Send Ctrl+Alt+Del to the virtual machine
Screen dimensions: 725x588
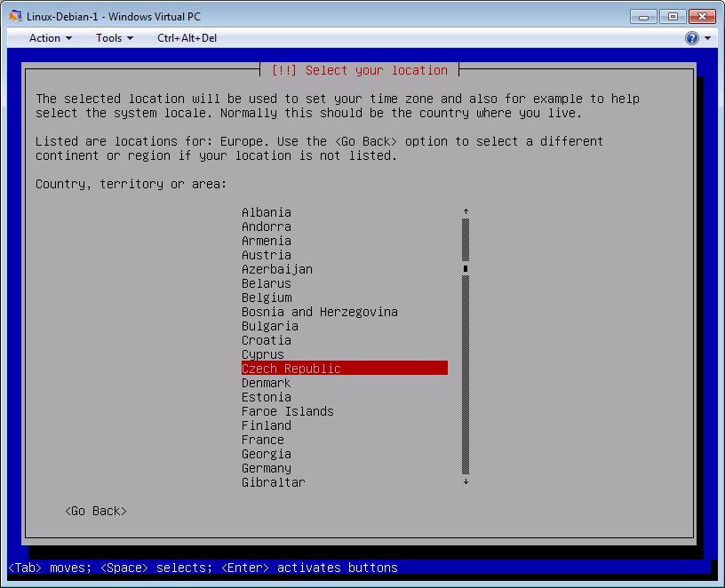pyautogui.click(x=187, y=38)
